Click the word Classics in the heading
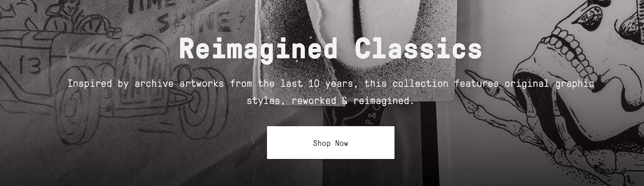Viewport: 644px width, 186px height. 419,49
